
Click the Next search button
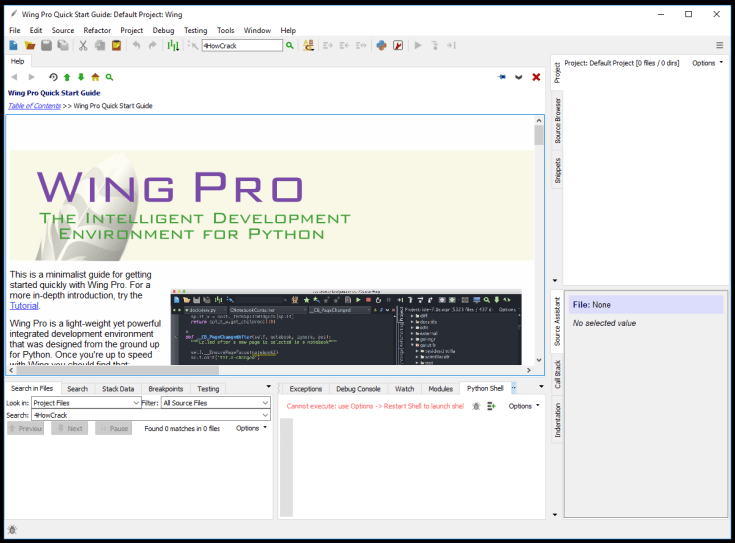69,429
